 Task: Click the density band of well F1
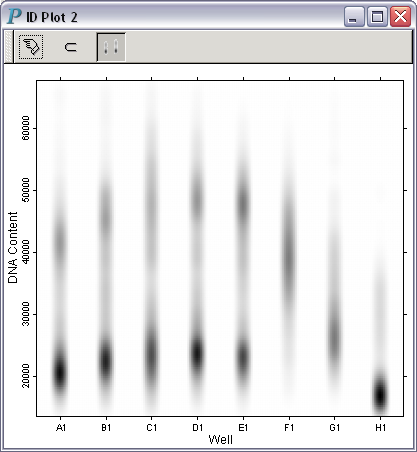tap(289, 257)
